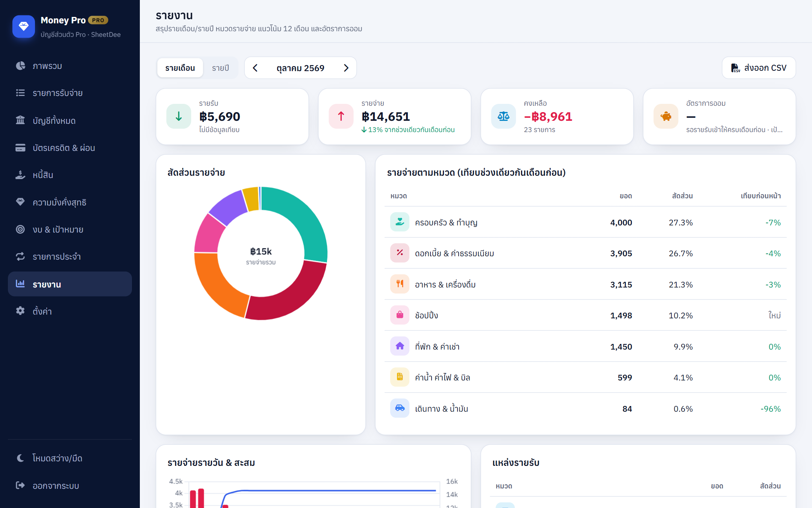Click the ฿15k รายจ่ายรวม center label
This screenshot has height=508, width=812.
[261, 256]
